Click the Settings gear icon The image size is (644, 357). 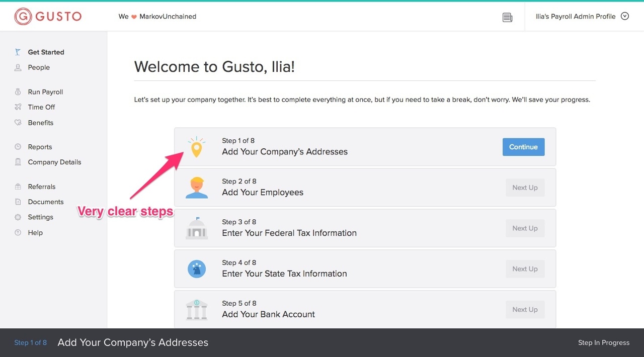click(18, 217)
